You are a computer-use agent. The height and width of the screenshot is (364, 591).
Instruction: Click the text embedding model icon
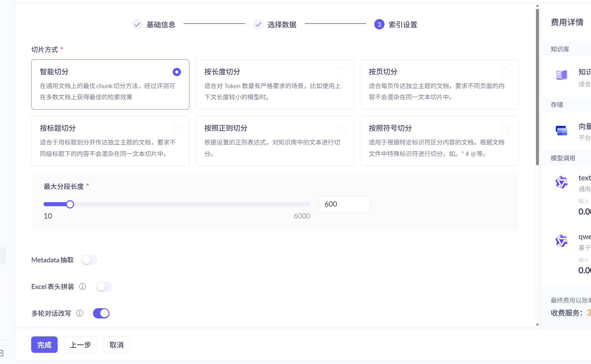click(x=561, y=182)
